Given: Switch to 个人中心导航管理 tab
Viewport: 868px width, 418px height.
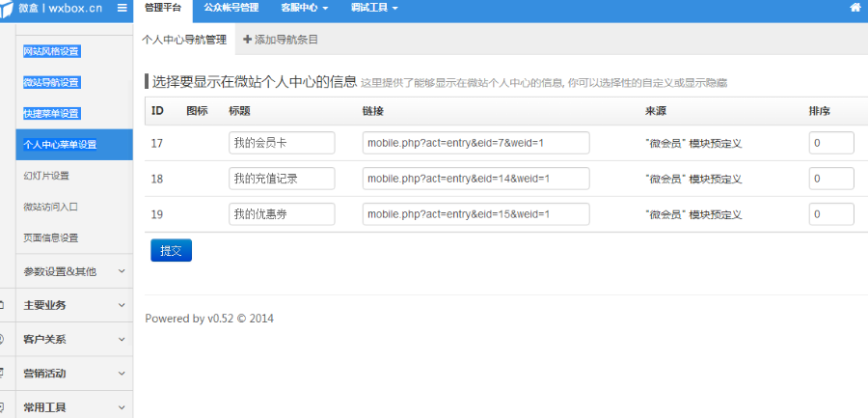Looking at the screenshot, I should (x=184, y=40).
